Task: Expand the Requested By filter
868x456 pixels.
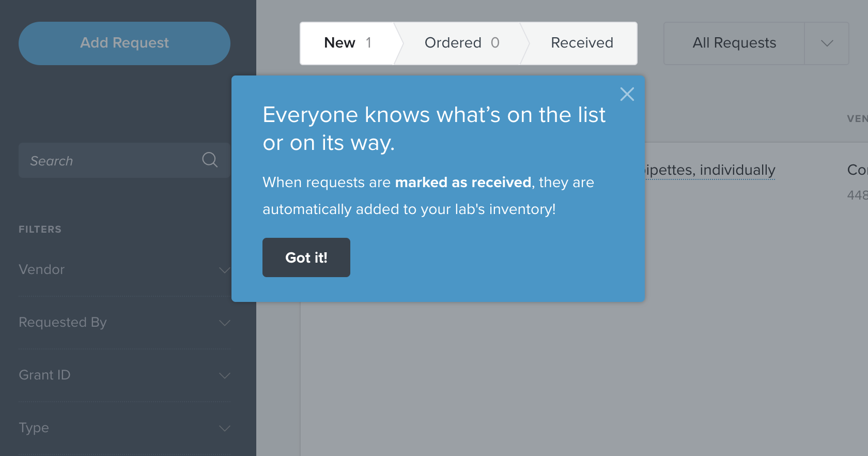Action: [125, 323]
